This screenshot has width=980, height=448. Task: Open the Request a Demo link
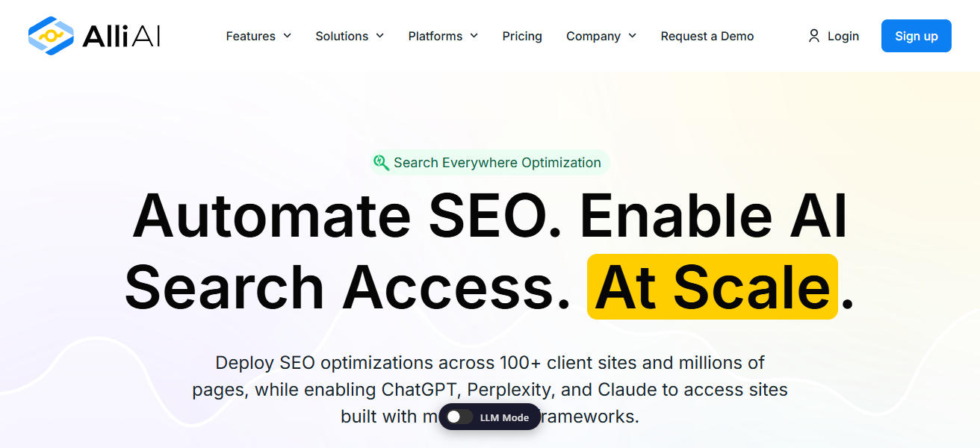[x=707, y=36]
